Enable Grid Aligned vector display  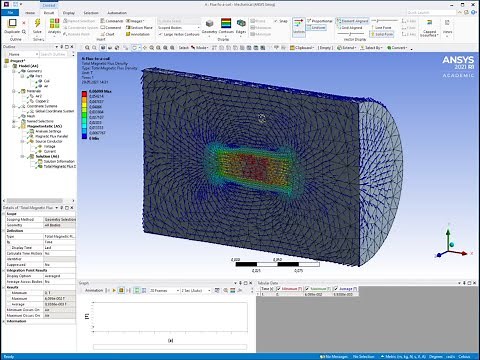(x=349, y=27)
